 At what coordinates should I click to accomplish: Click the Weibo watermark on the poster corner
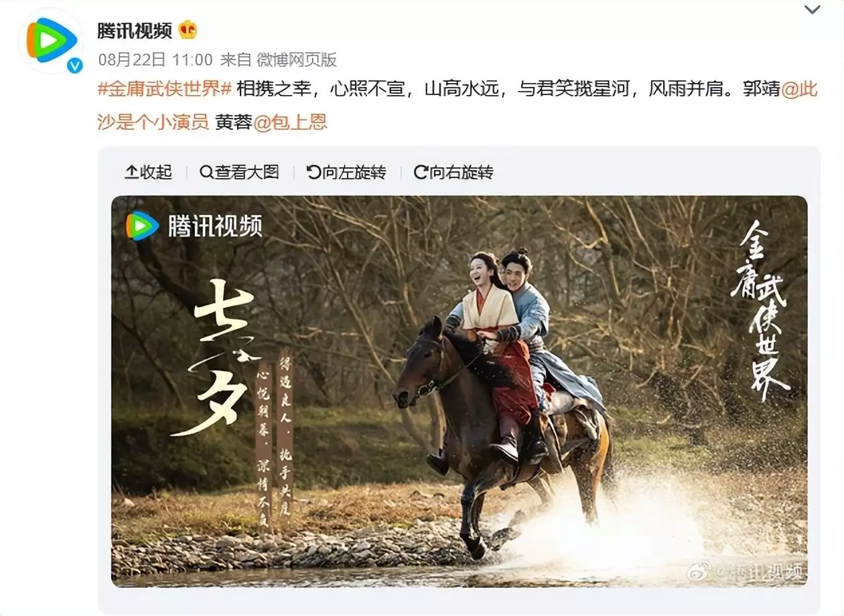pyautogui.click(x=744, y=571)
